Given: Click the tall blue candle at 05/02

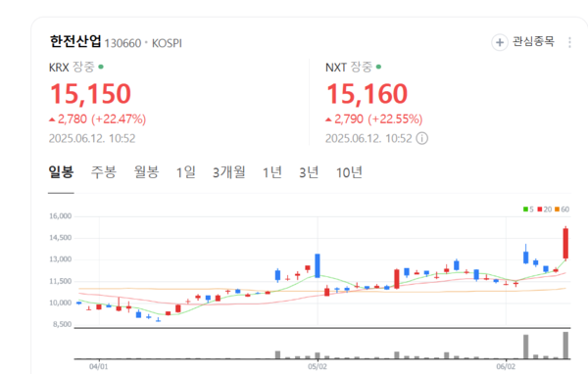Looking at the screenshot, I should pyautogui.click(x=318, y=265).
